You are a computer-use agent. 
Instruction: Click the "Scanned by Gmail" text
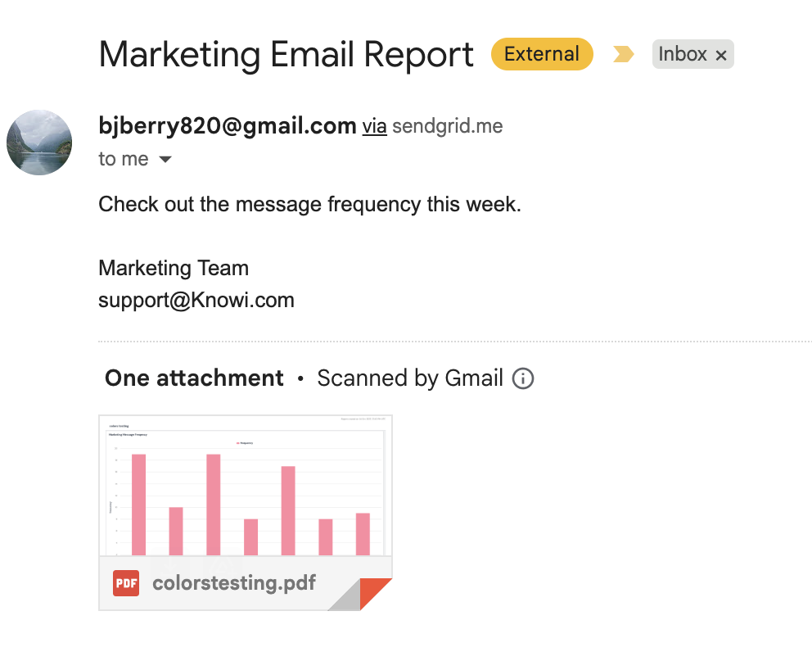(409, 378)
